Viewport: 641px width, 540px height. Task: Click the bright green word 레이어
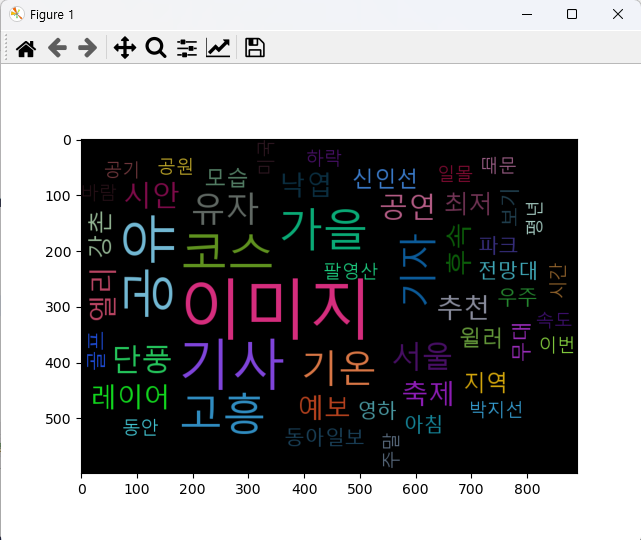(x=130, y=397)
